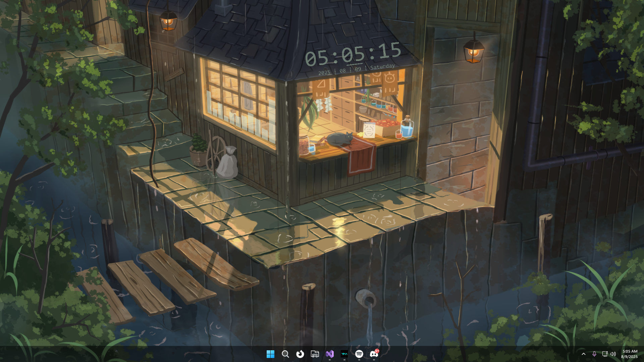Open File Explorer from the taskbar

coord(315,354)
